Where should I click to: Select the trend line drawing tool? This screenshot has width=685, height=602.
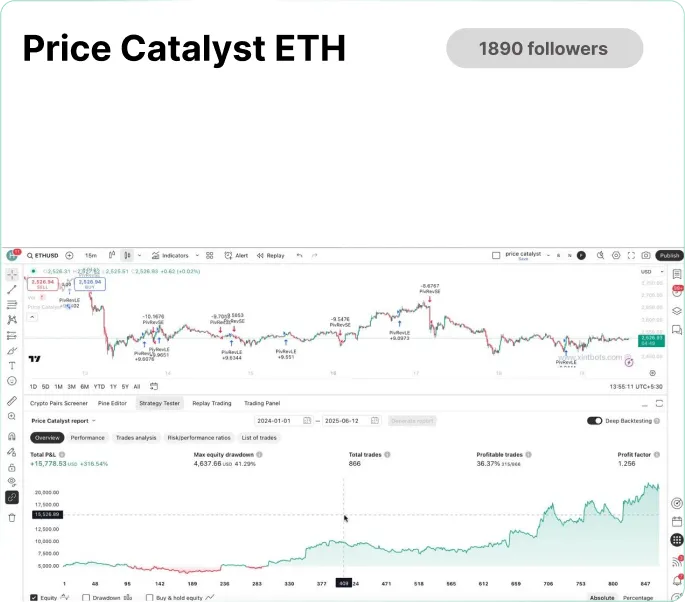click(12, 289)
